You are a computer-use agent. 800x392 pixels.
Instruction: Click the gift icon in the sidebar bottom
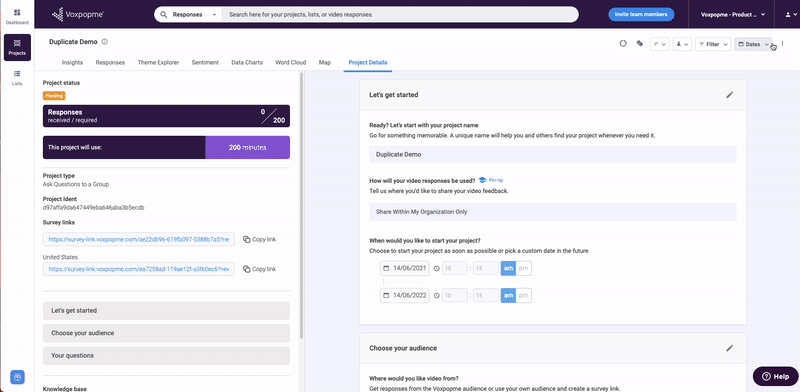coord(17,377)
